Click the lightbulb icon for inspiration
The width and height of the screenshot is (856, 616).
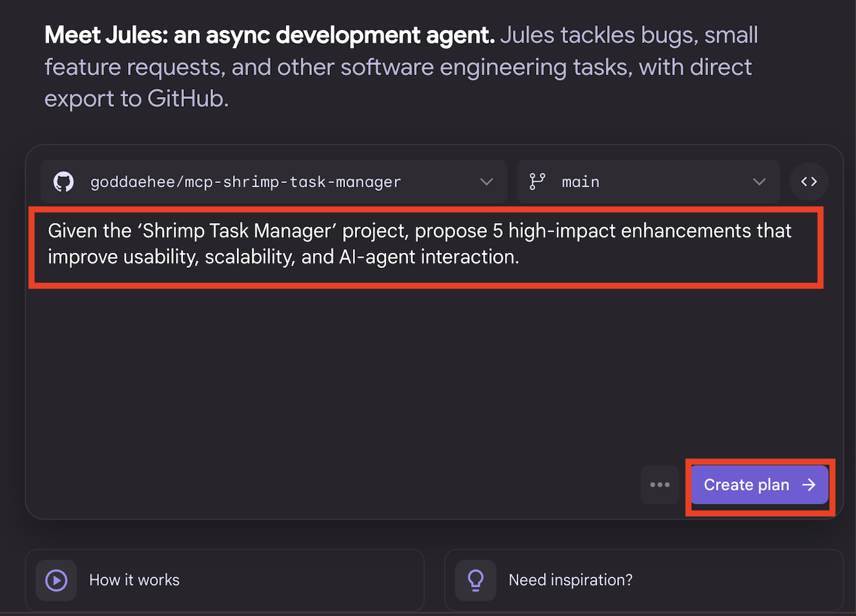476,580
